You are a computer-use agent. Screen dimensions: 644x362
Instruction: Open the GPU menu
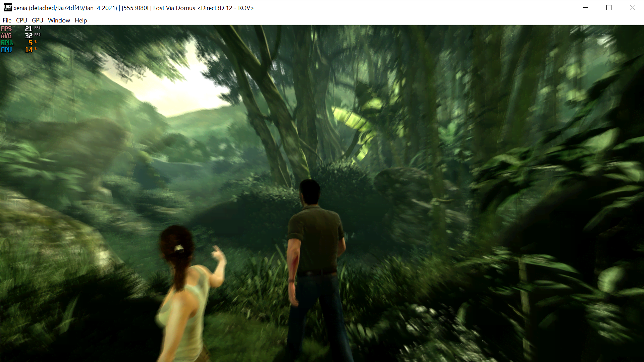tap(37, 20)
